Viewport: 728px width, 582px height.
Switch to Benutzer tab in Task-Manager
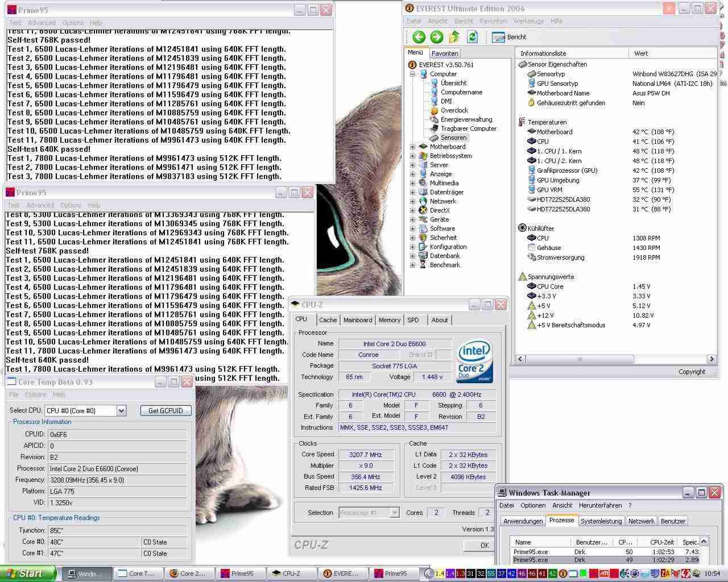point(673,521)
